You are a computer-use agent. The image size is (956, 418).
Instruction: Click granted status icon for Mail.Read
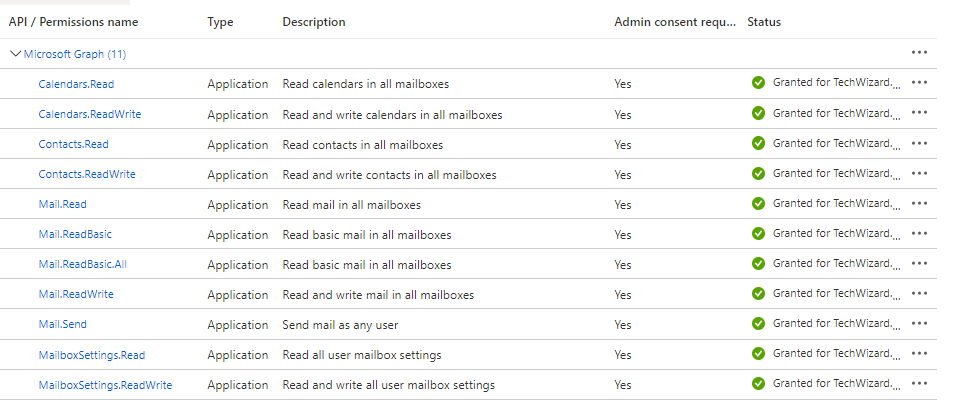[759, 204]
